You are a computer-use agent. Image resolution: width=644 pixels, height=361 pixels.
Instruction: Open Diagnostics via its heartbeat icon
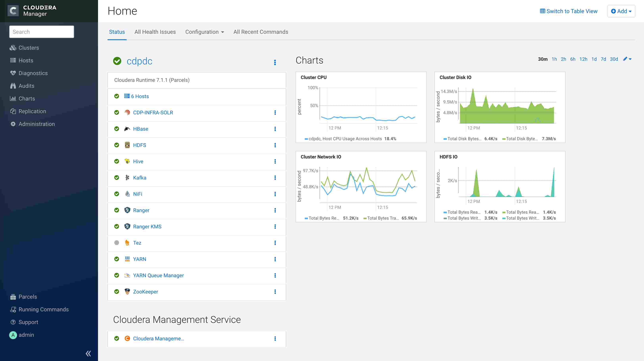(x=13, y=73)
